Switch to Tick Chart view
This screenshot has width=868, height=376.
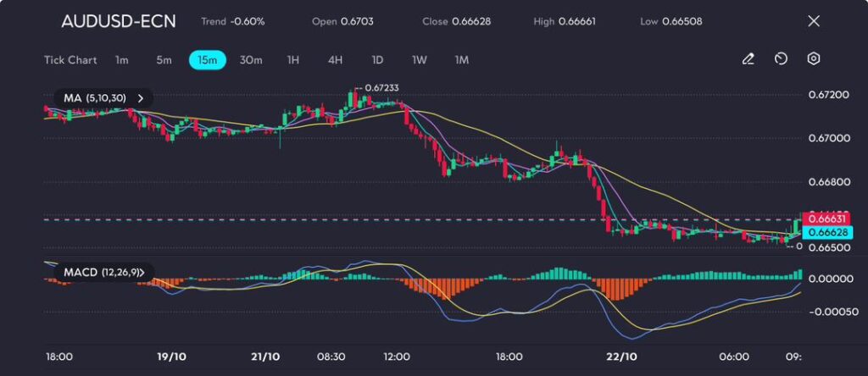[70, 59]
